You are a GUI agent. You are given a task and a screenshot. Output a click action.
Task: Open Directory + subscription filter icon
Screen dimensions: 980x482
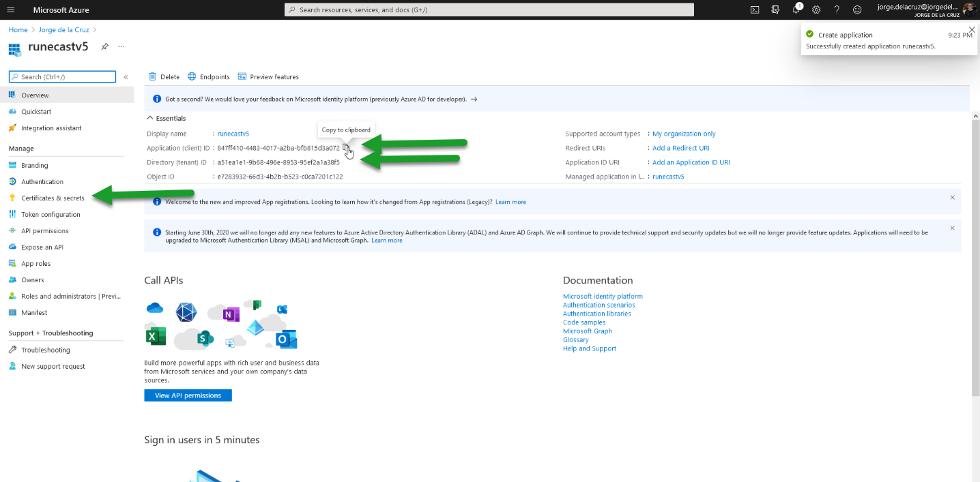click(x=775, y=10)
